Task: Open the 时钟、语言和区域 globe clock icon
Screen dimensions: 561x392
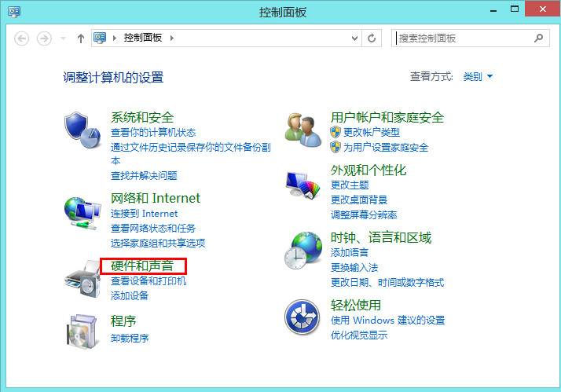Action: pyautogui.click(x=303, y=251)
